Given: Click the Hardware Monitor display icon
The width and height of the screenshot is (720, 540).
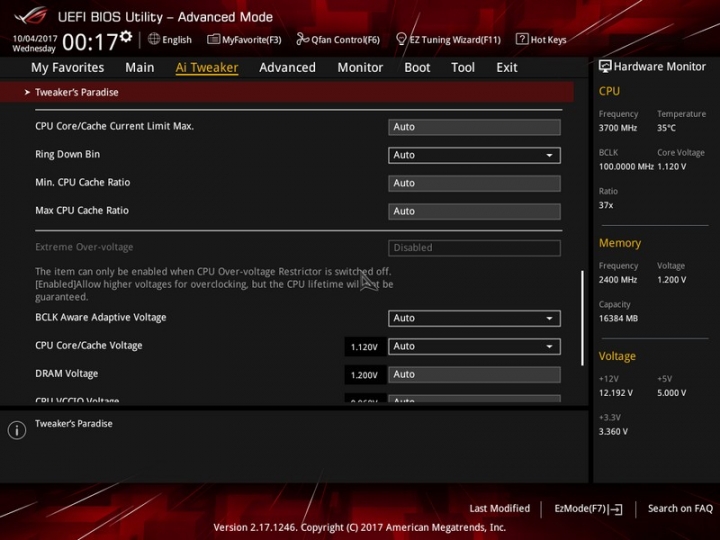Looking at the screenshot, I should (605, 67).
